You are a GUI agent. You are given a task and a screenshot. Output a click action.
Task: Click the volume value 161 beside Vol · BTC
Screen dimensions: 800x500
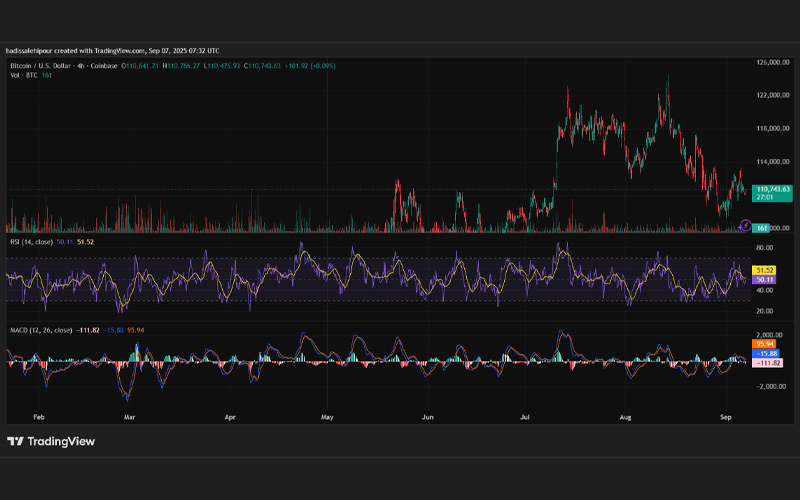pyautogui.click(x=46, y=75)
